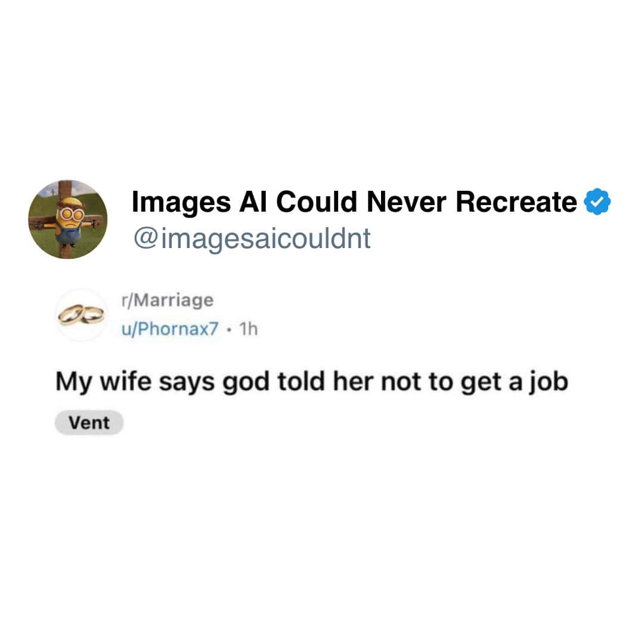Select the Vent flair tag
Image resolution: width=644 pixels, height=644 pixels.
tap(89, 423)
